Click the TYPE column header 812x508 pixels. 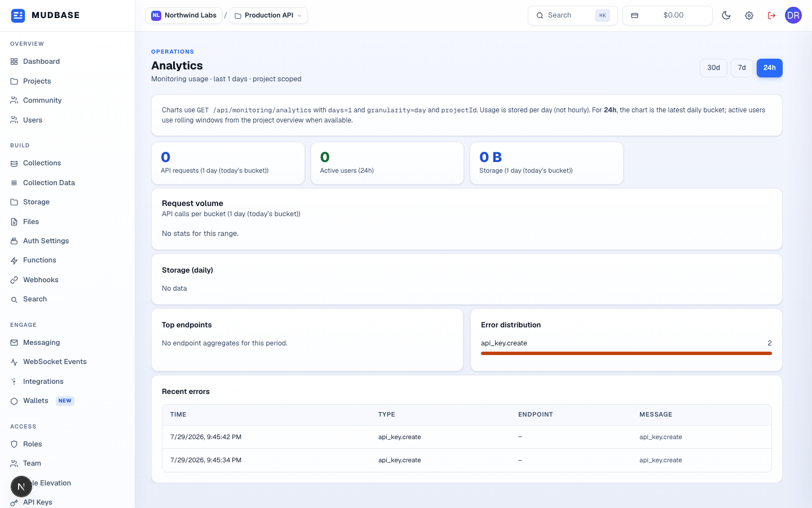tap(387, 414)
